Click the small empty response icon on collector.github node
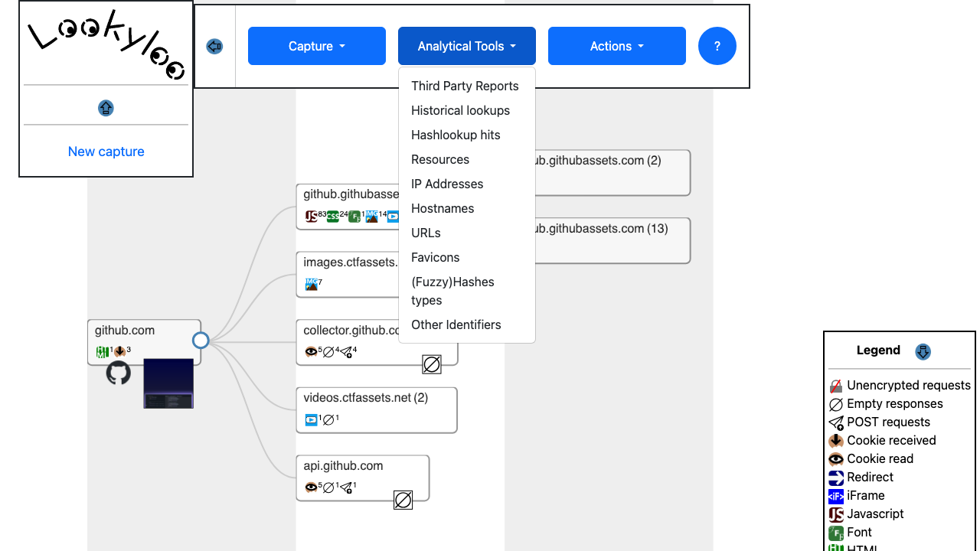The height and width of the screenshot is (551, 980). coord(329,352)
